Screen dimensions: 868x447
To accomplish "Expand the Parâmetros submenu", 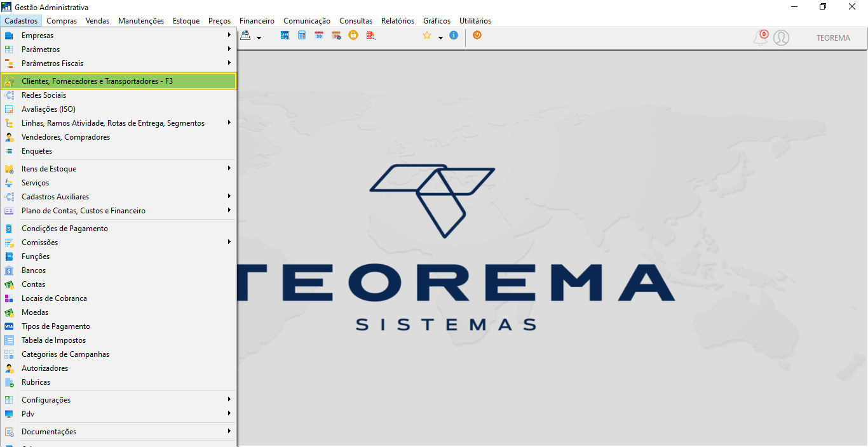I will click(119, 50).
